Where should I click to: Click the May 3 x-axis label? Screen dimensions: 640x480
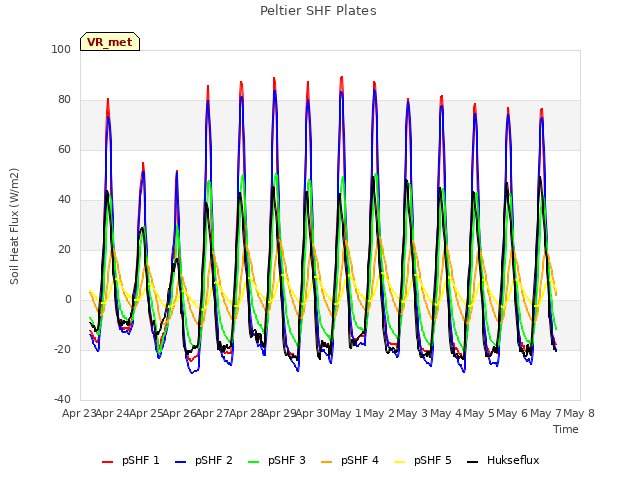tap(412, 413)
